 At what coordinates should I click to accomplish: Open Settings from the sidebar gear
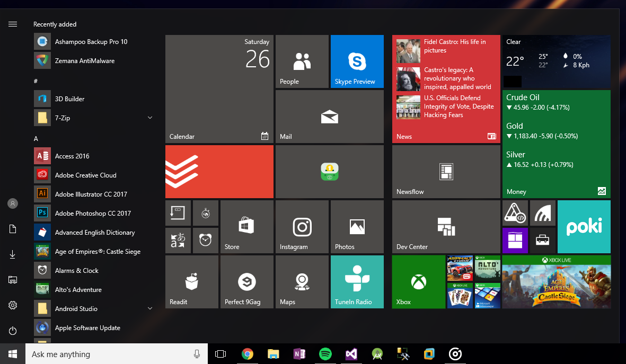click(x=13, y=305)
